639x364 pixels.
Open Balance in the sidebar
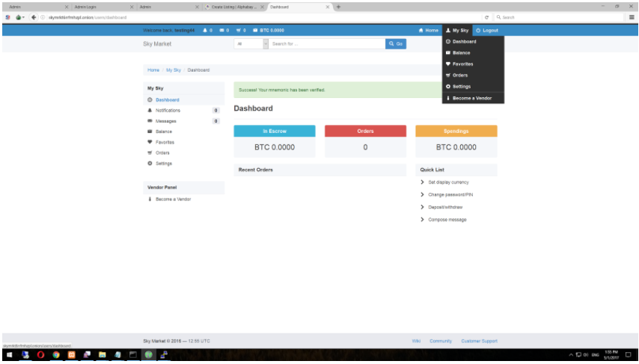[184, 132]
